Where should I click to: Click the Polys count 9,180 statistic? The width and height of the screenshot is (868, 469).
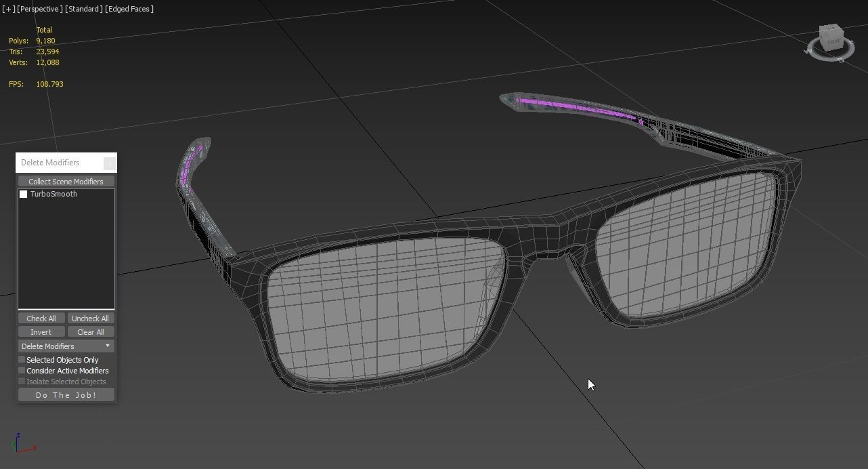(x=46, y=41)
